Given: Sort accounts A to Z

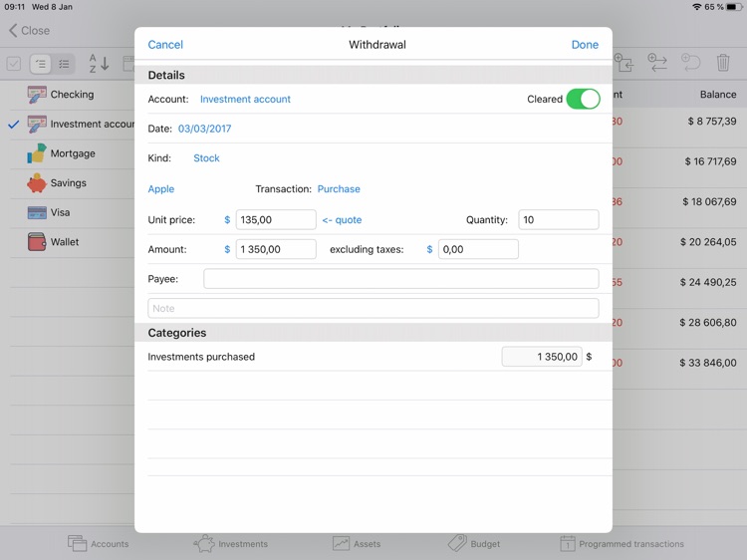Looking at the screenshot, I should point(99,64).
